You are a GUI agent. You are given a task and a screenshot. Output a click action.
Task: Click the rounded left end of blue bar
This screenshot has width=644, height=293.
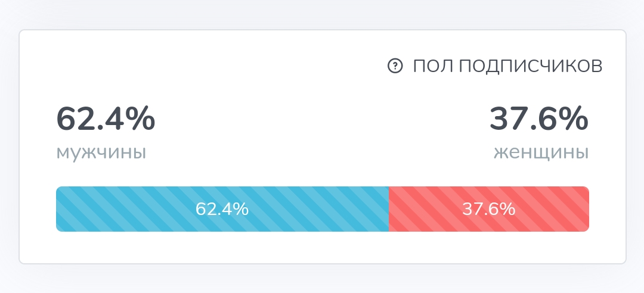click(60, 209)
